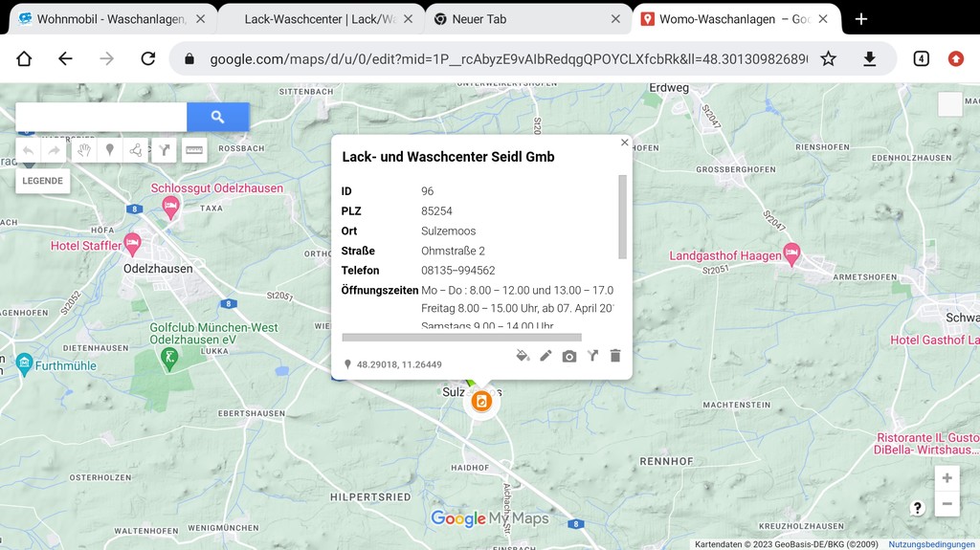Bookmark this page with the star icon
Screen dimensions: 980x550
coord(828,58)
